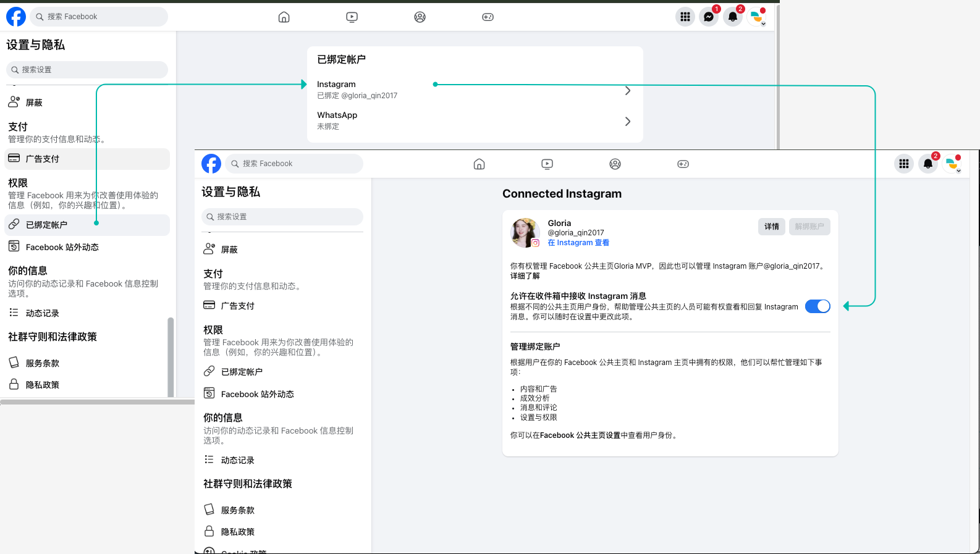Open 详细了解 link

pyautogui.click(x=525, y=276)
